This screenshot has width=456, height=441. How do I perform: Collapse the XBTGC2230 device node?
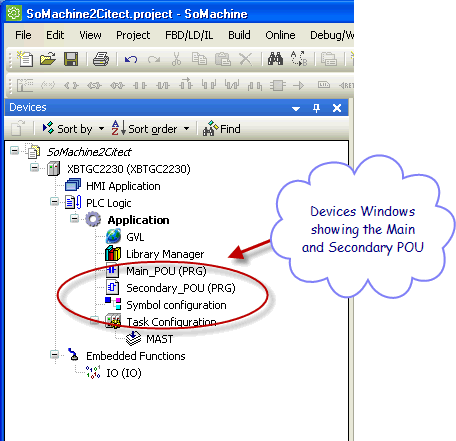pos(34,167)
